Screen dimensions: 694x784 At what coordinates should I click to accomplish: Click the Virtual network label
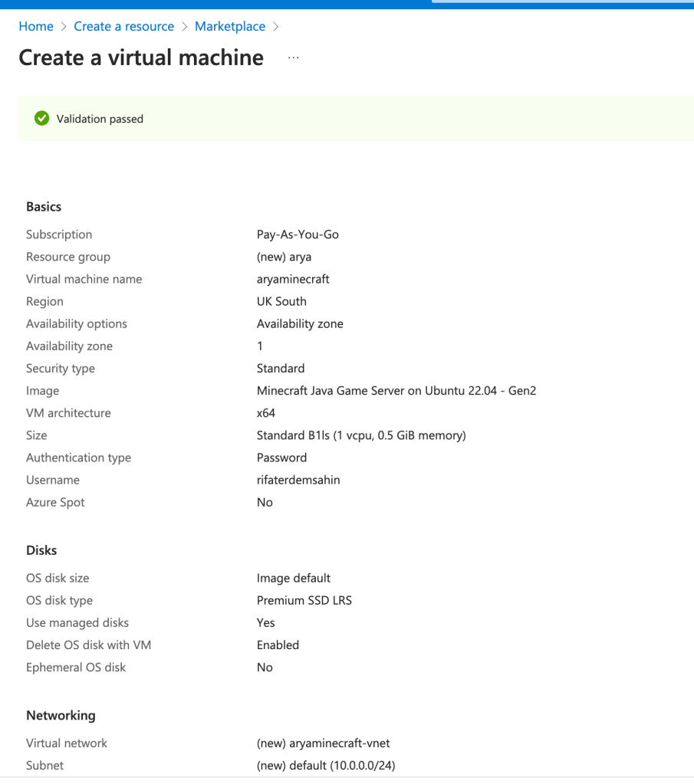[x=67, y=743]
